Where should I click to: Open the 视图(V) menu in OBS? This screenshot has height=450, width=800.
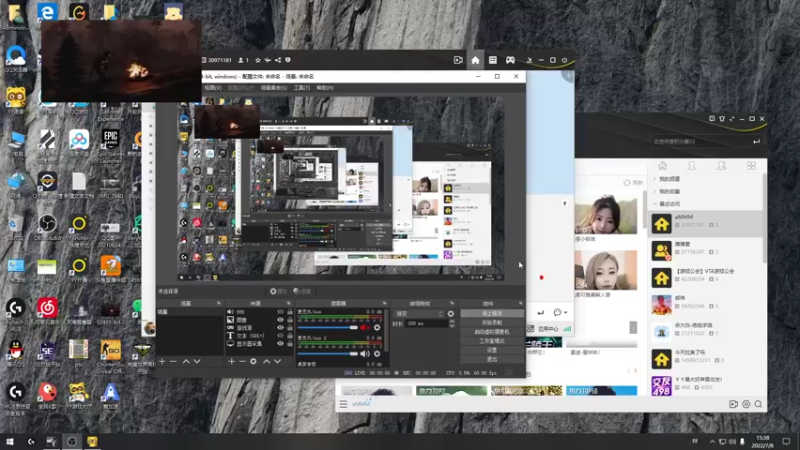213,88
